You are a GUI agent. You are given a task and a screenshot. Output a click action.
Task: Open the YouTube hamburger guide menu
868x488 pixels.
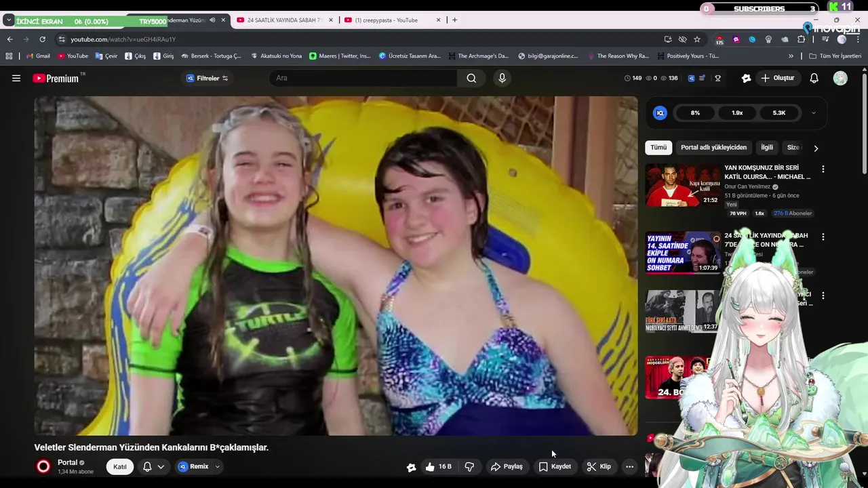(16, 79)
